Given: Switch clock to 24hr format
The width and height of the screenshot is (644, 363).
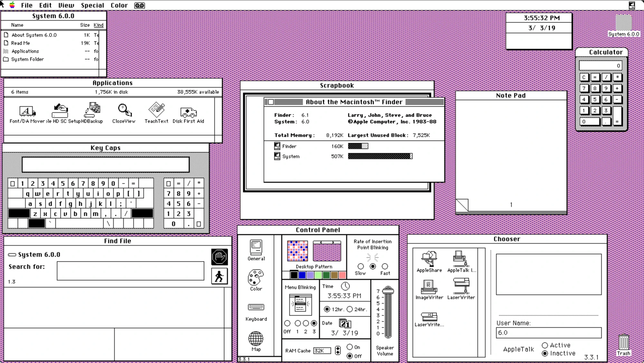Looking at the screenshot, I should (x=350, y=309).
